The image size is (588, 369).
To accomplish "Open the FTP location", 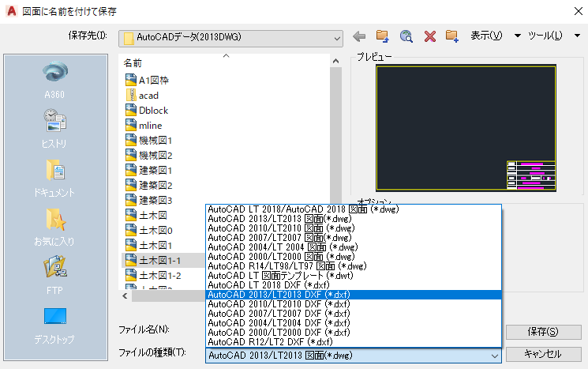I will click(x=54, y=276).
